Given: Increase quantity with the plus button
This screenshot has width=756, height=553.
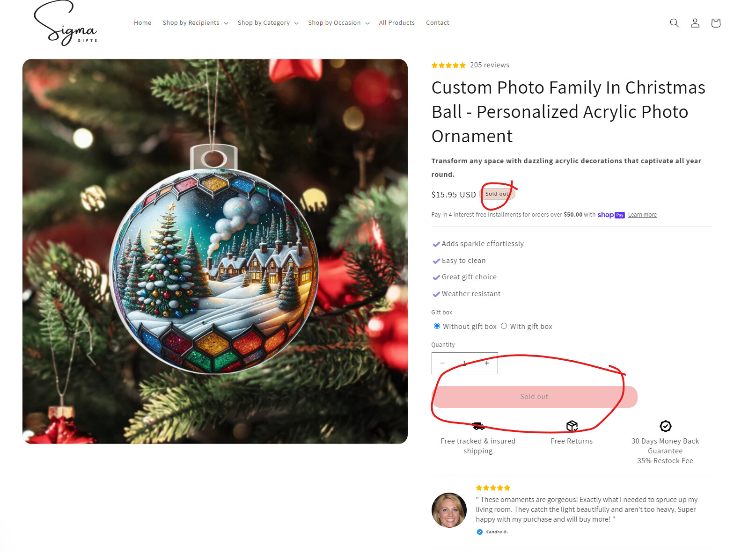Looking at the screenshot, I should coord(487,363).
